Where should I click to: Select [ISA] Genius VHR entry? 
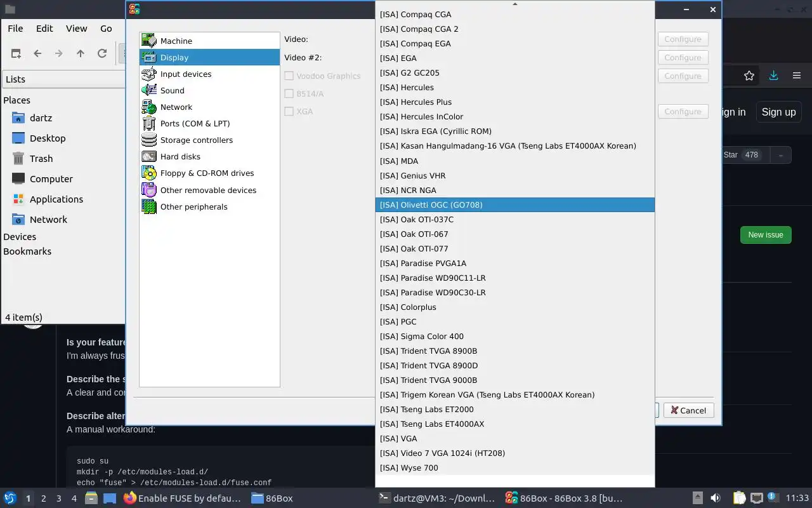[514, 175]
